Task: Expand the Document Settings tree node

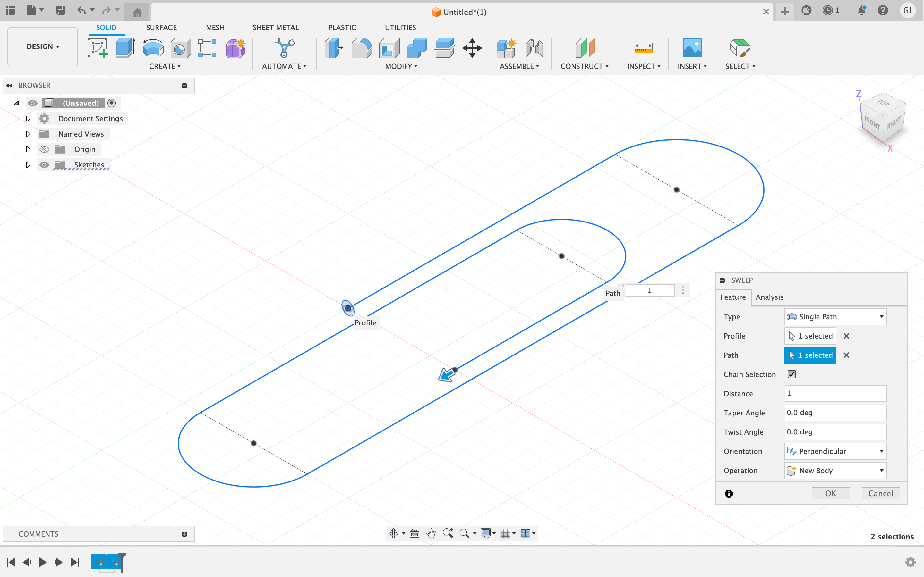Action: click(28, 119)
